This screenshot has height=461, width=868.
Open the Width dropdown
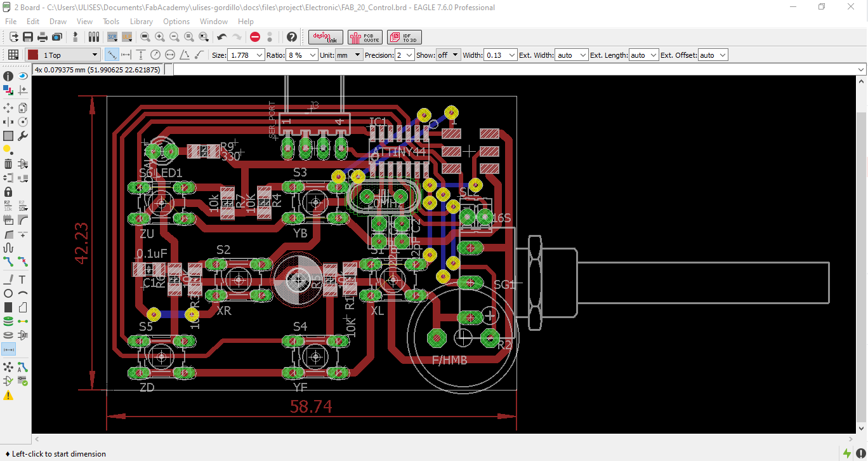(x=501, y=55)
